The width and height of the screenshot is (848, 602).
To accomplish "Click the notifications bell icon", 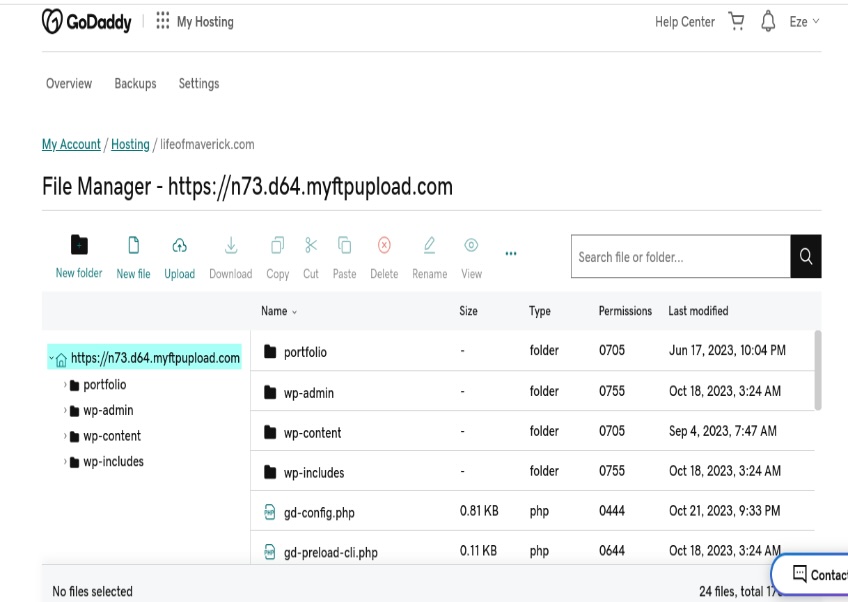I will pyautogui.click(x=769, y=21).
